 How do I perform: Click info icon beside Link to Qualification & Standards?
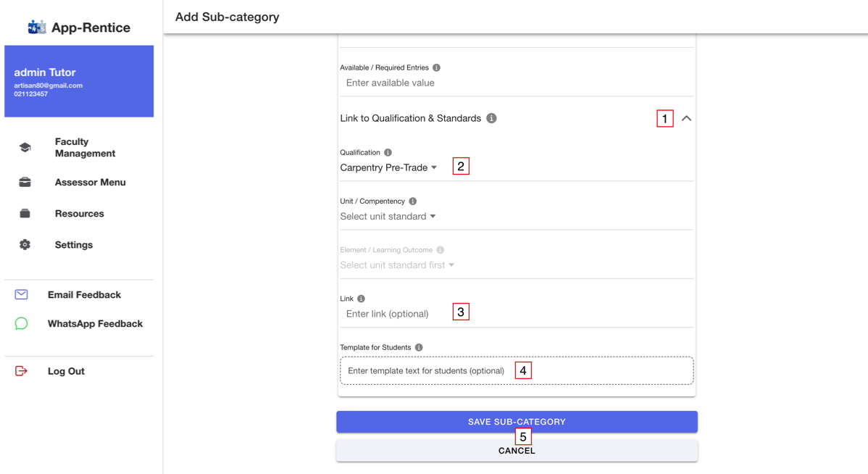click(x=491, y=118)
